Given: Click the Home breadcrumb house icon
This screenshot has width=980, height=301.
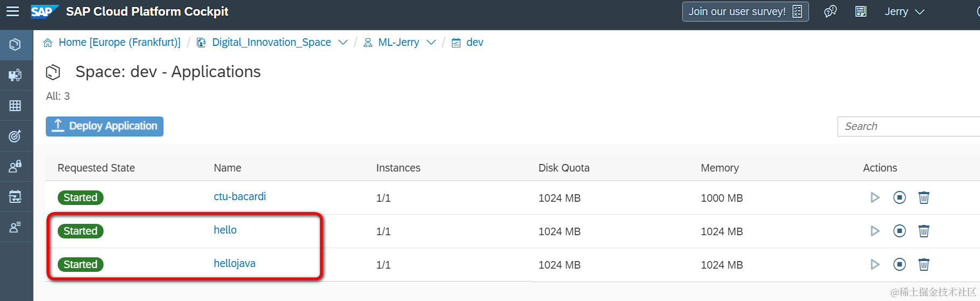Looking at the screenshot, I should coord(48,43).
